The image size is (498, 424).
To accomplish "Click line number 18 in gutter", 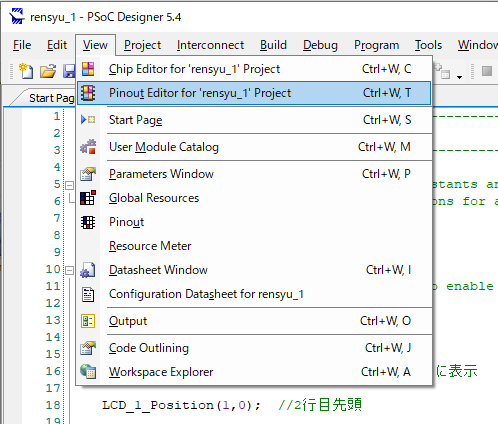I will pos(53,405).
